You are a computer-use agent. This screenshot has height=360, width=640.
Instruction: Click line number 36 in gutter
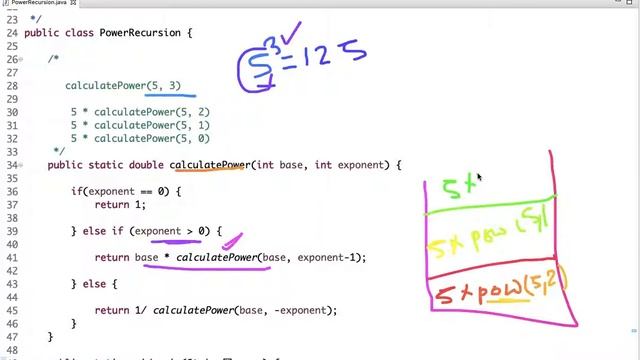(12, 192)
